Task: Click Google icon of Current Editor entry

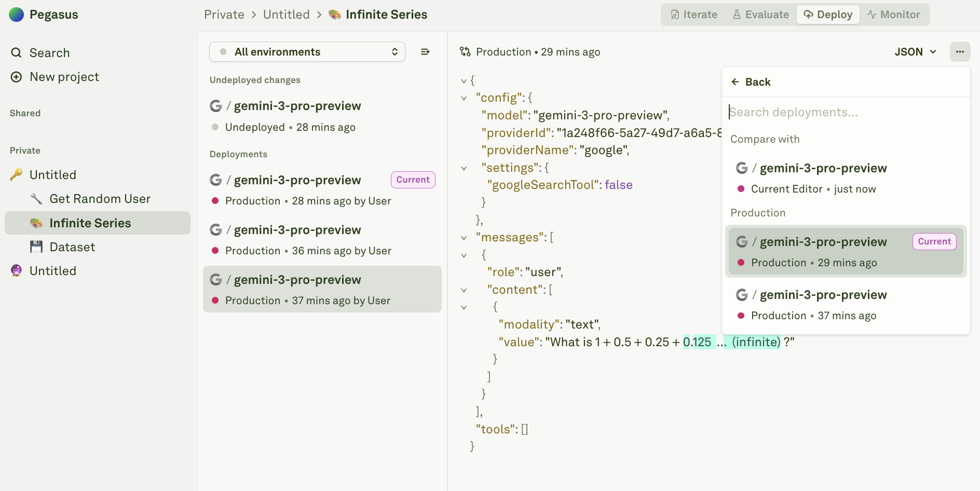Action: 742,168
